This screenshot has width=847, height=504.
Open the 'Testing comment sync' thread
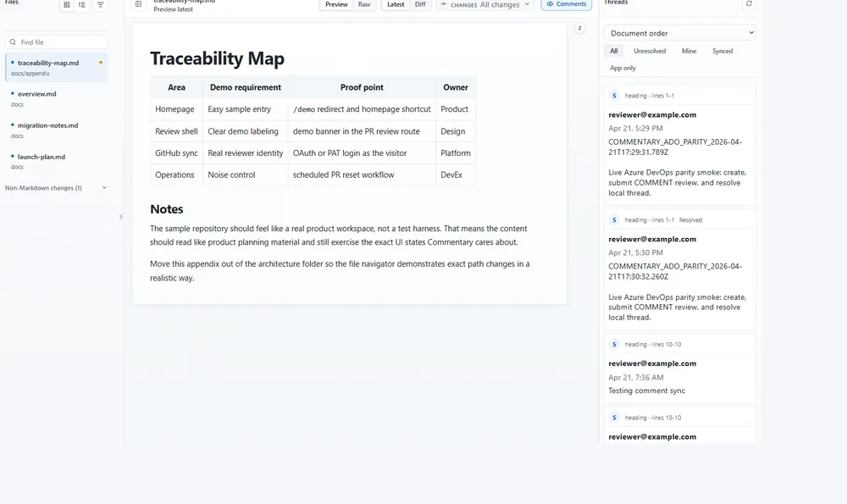click(679, 368)
